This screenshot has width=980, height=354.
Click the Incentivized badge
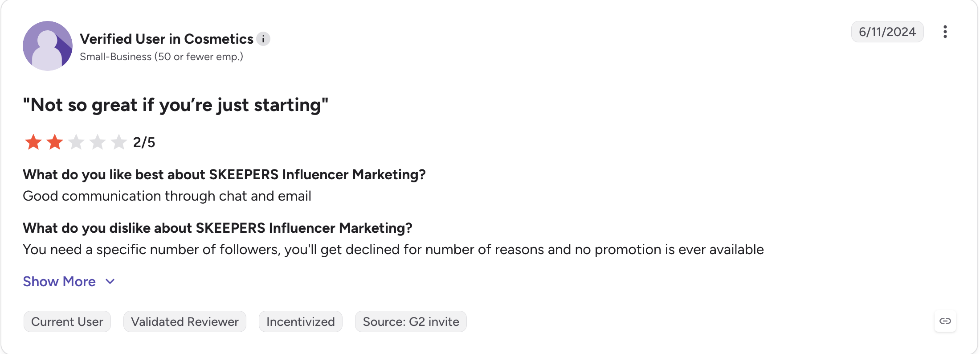coord(301,321)
